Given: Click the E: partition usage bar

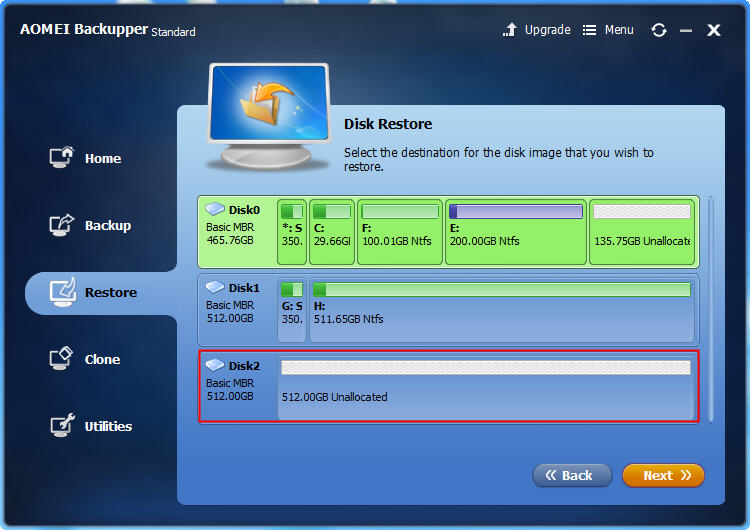Looking at the screenshot, I should (x=516, y=211).
